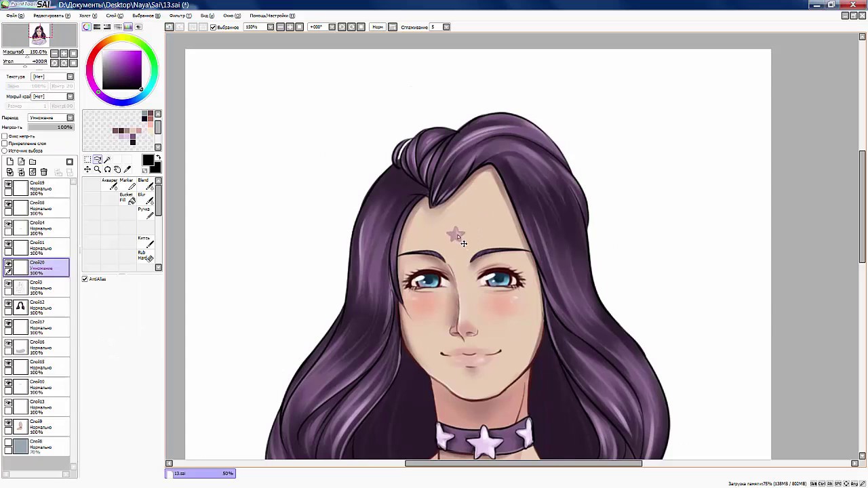Image resolution: width=868 pixels, height=488 pixels.
Task: Open the Слой menu
Action: point(115,16)
